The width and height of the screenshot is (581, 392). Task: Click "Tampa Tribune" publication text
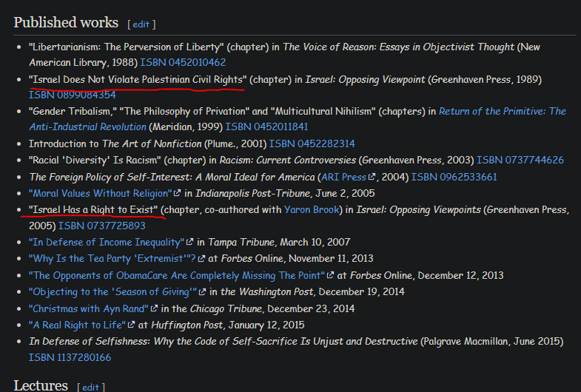pos(241,242)
